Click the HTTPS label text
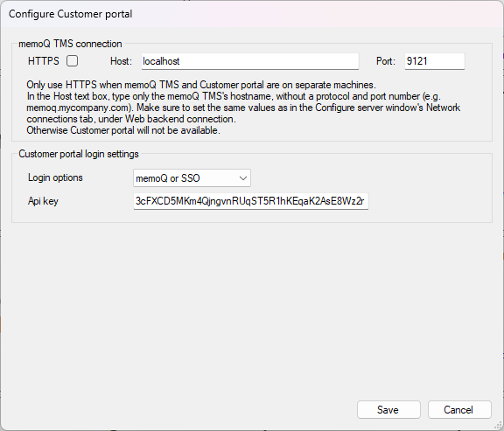 point(44,61)
